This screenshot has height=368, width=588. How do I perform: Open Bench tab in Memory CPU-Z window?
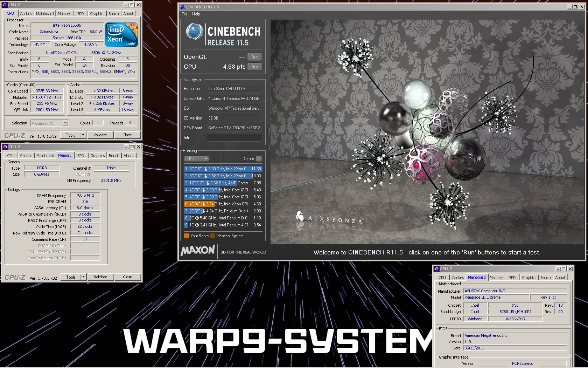click(114, 156)
